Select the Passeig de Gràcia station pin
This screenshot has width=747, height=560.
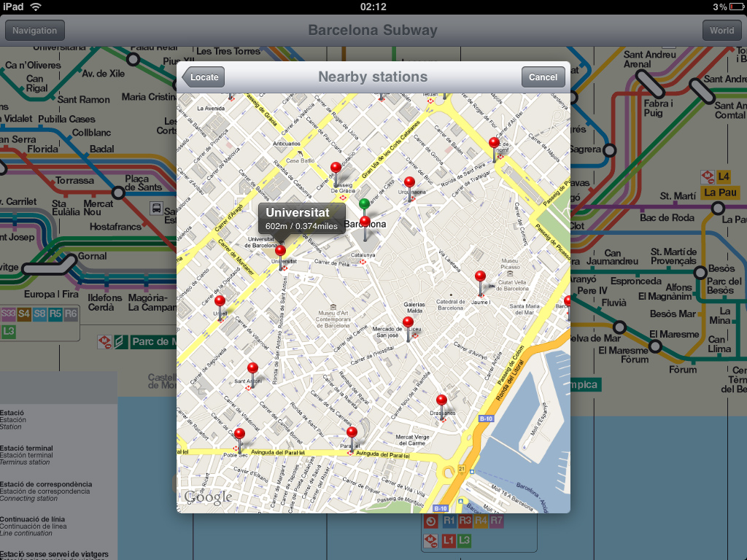(x=336, y=169)
